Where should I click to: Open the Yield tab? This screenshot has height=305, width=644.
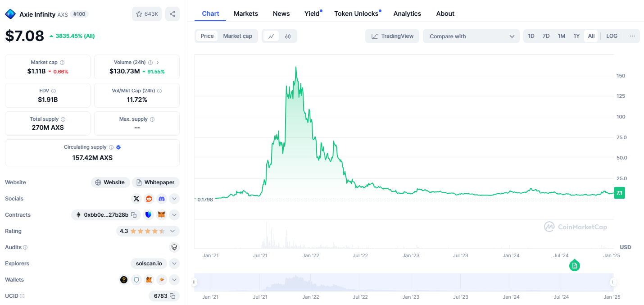pyautogui.click(x=312, y=14)
